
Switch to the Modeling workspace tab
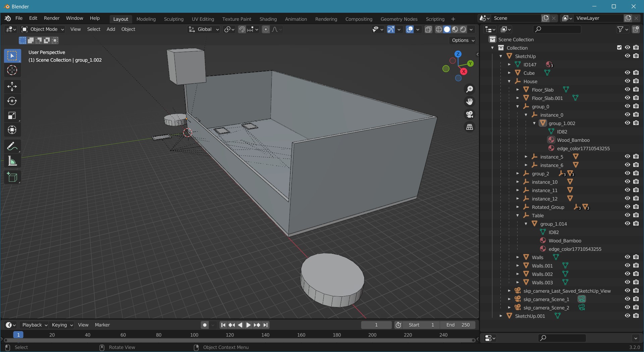point(146,19)
